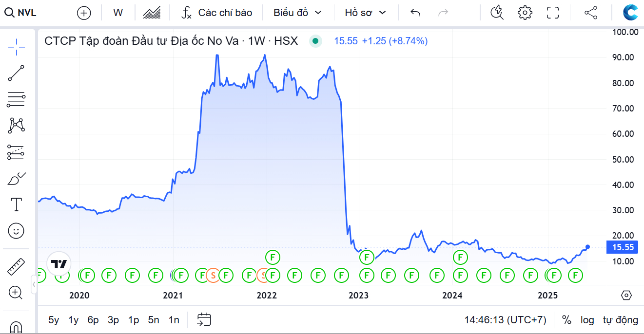Toggle percent scale mode
644x334 pixels.
(x=566, y=320)
